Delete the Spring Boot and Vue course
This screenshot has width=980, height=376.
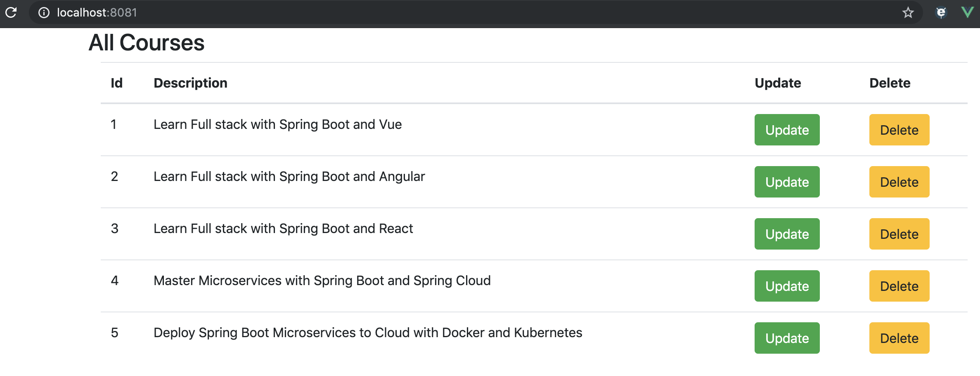[899, 130]
